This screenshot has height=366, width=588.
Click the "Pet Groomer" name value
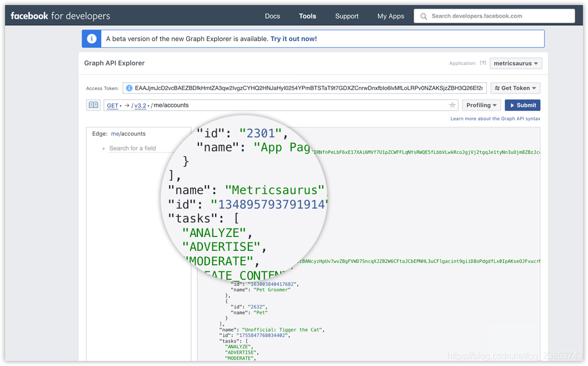[272, 290]
